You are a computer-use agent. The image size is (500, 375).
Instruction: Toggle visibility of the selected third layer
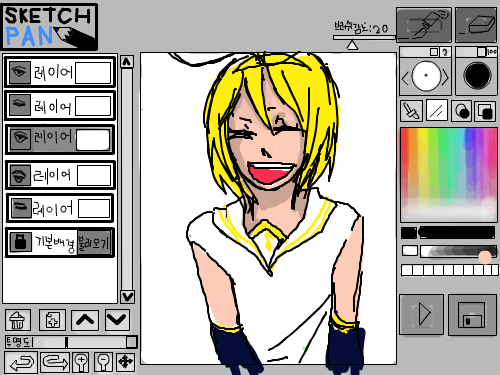coord(20,139)
